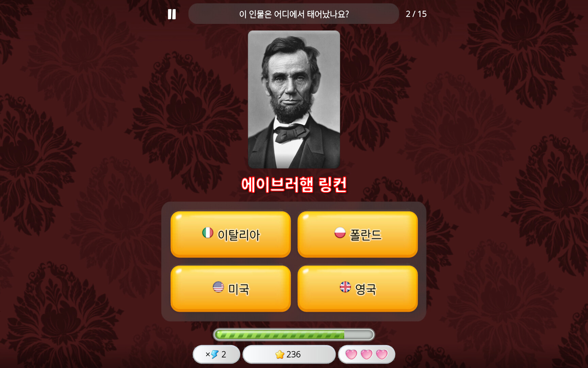Click the red name label 에이브러햄 링컨
Image resolution: width=588 pixels, height=368 pixels.
pyautogui.click(x=294, y=185)
